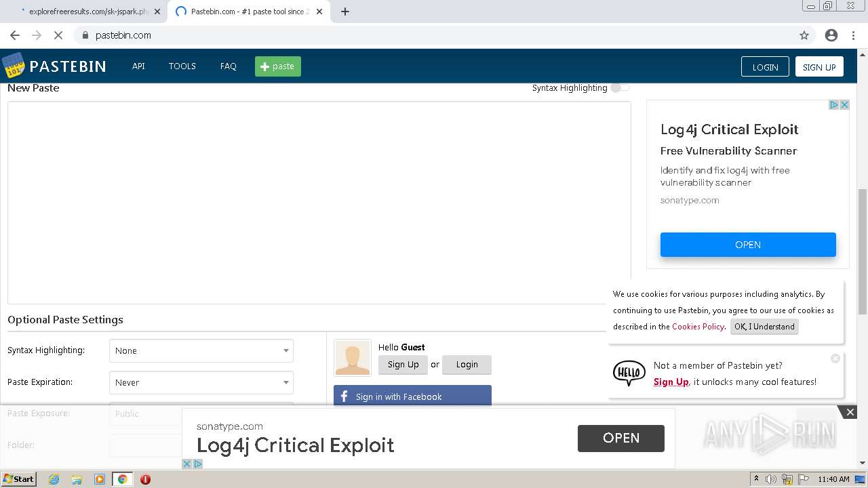Click the taskbar clock showing 11:40 AM
This screenshot has width=868, height=488.
[833, 479]
